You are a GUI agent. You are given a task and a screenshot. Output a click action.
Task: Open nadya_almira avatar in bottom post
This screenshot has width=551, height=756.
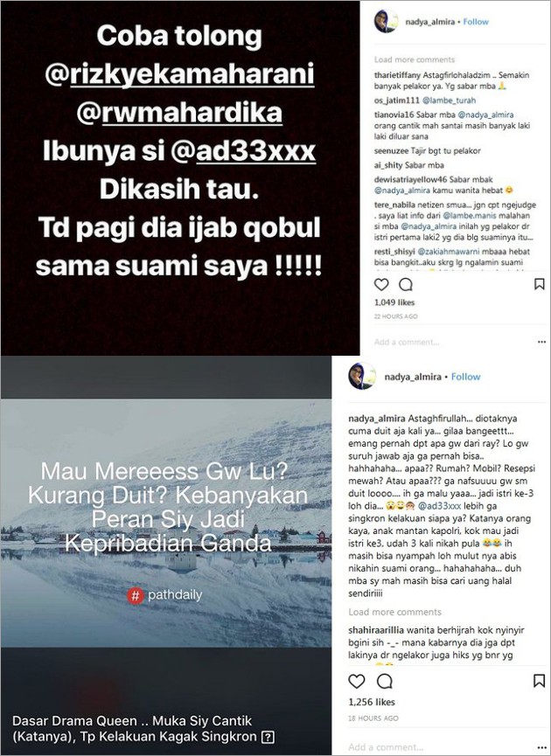coord(362,376)
